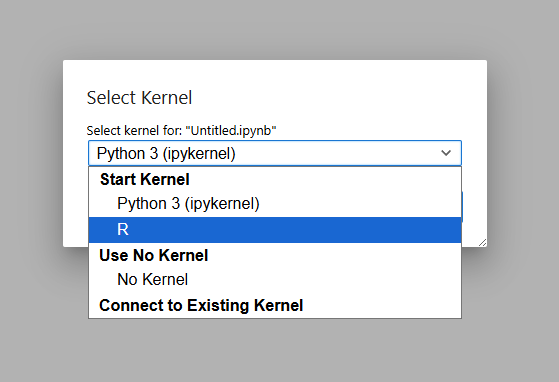Start an R kernel for Untitled.ipynb
559x382 pixels.
[275, 230]
